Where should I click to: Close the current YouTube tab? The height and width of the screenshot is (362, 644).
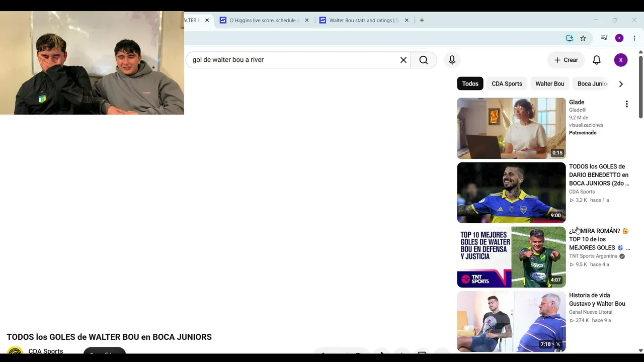coord(207,20)
